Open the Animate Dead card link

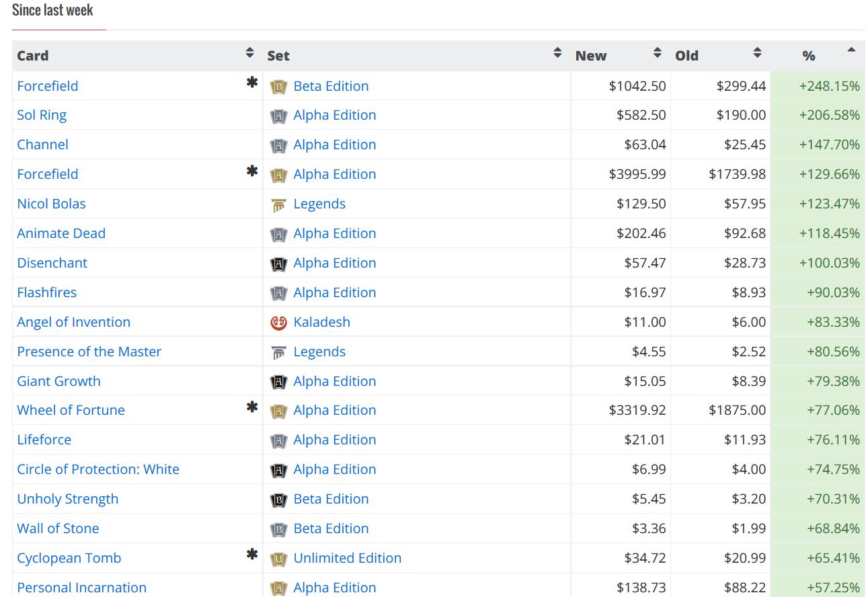pos(61,233)
